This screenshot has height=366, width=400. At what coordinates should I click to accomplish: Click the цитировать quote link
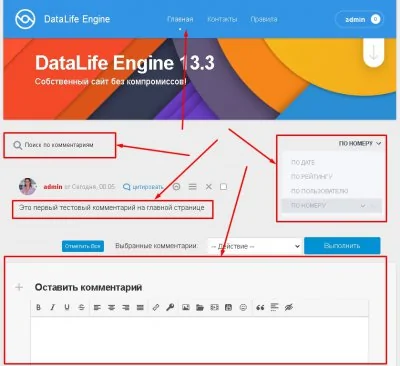143,187
